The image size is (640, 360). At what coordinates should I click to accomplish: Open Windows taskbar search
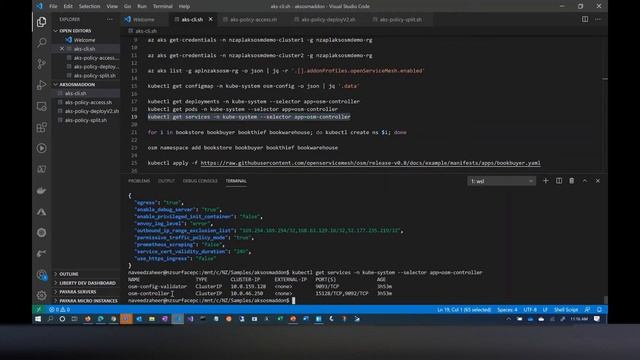(50, 319)
